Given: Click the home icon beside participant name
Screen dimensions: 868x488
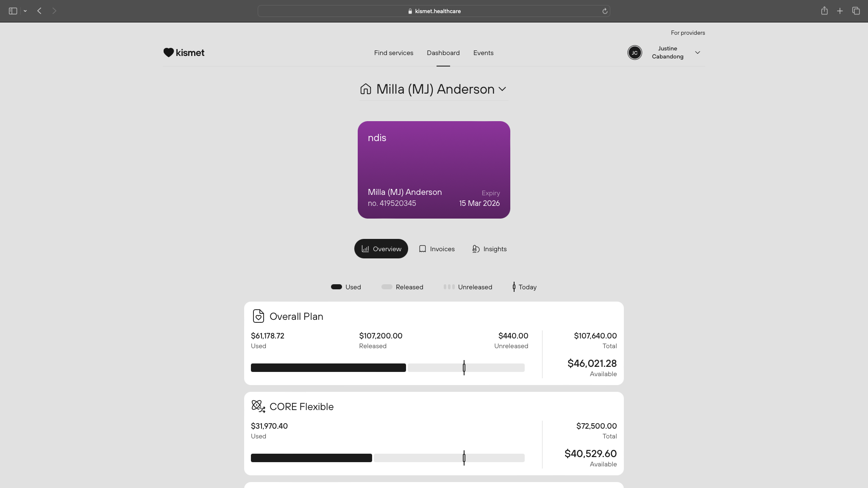Looking at the screenshot, I should coord(365,89).
